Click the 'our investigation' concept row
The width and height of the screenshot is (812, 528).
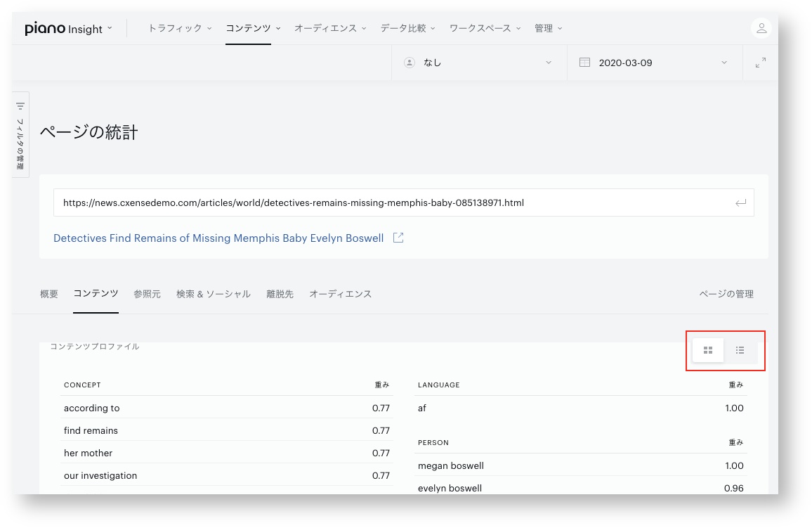click(x=226, y=475)
